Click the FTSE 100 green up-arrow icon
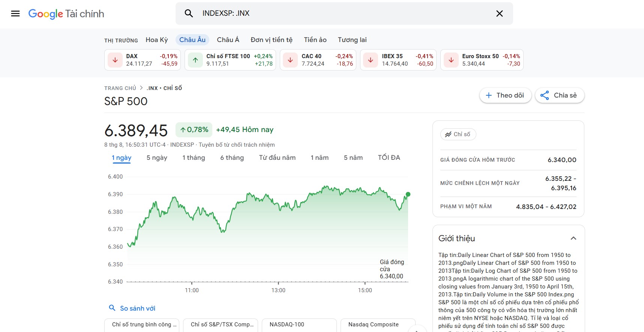Image resolution: width=644 pixels, height=332 pixels. coord(195,60)
